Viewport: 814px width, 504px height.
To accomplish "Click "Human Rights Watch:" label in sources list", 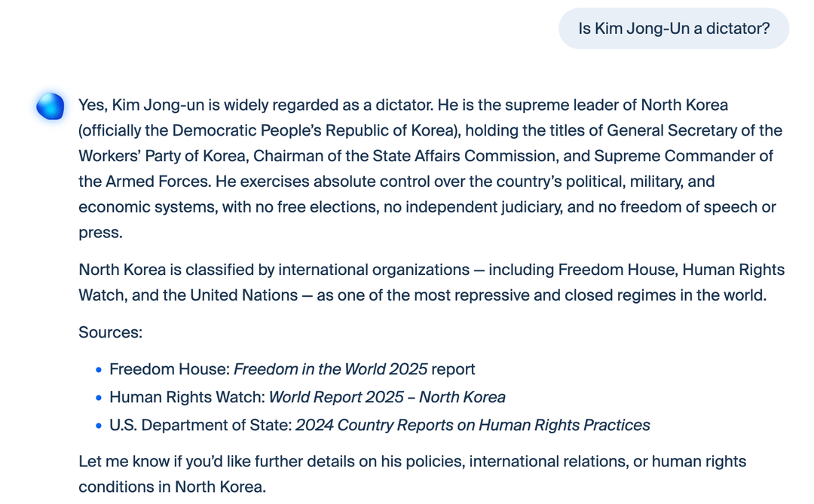I will coord(187,397).
